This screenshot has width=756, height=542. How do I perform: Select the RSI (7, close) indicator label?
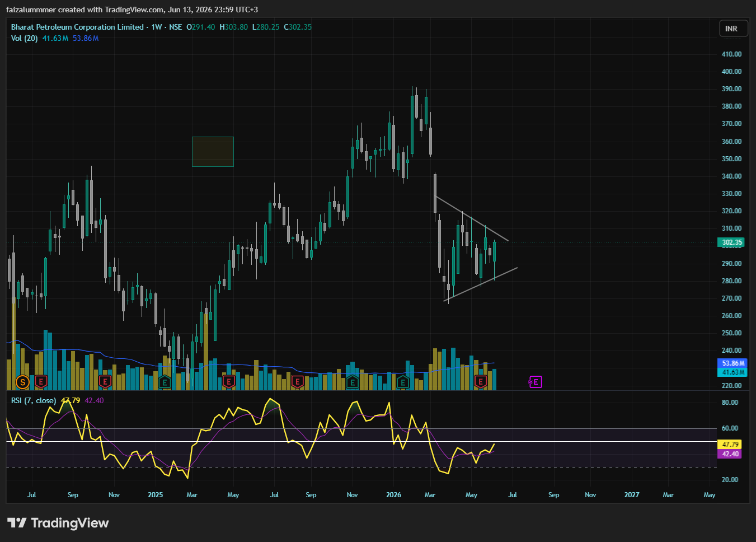click(x=34, y=400)
